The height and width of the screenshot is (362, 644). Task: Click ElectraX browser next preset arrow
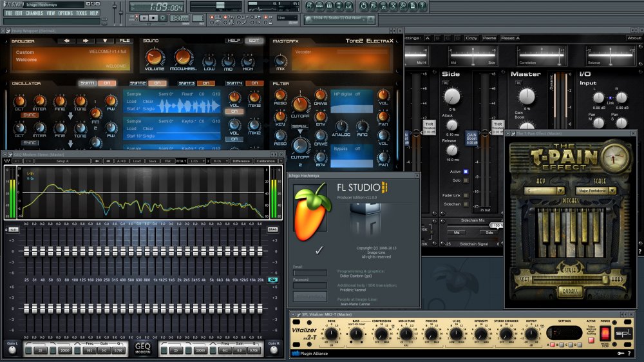click(86, 41)
